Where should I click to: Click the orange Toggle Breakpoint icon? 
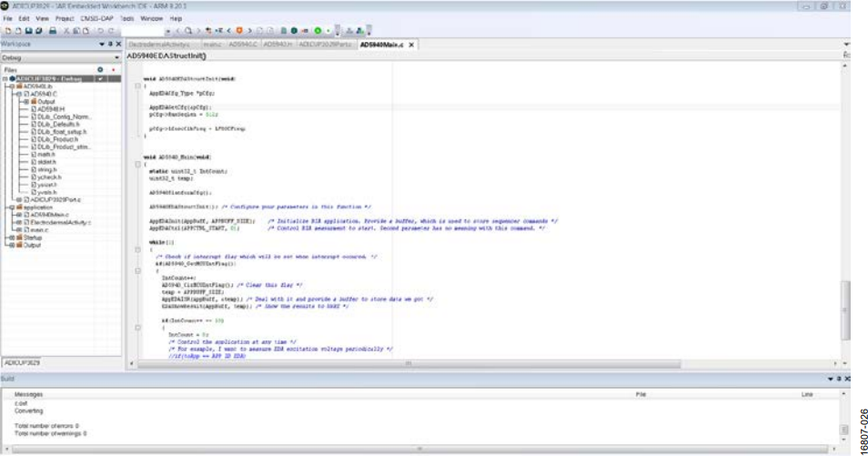click(239, 31)
